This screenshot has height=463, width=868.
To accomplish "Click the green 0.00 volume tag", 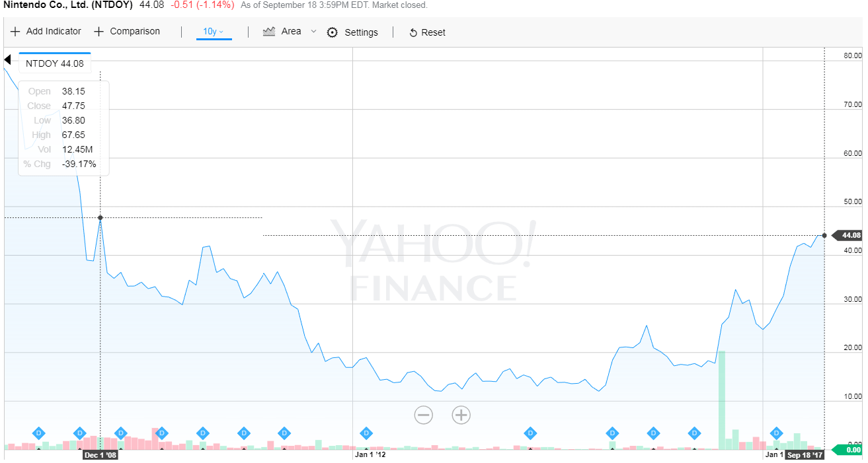I will (x=849, y=450).
